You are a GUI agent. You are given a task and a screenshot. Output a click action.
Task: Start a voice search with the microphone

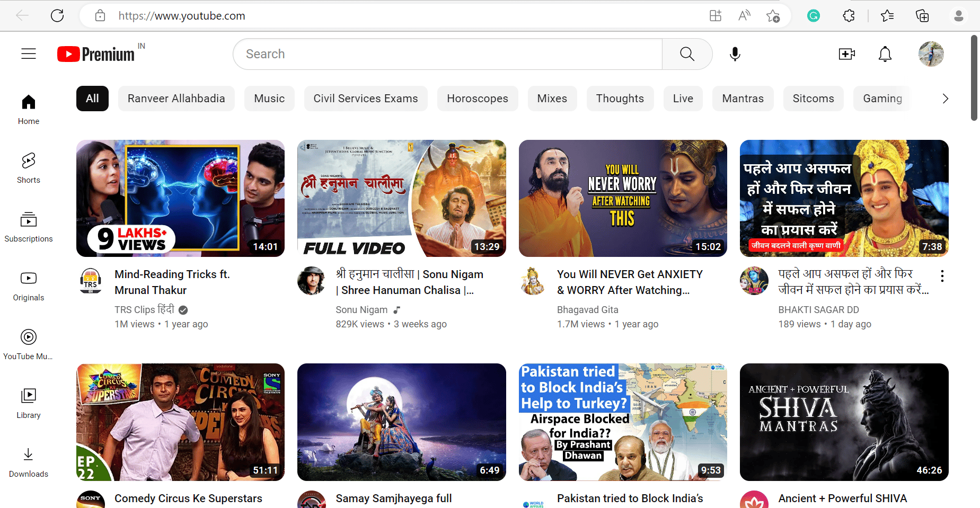click(x=735, y=54)
